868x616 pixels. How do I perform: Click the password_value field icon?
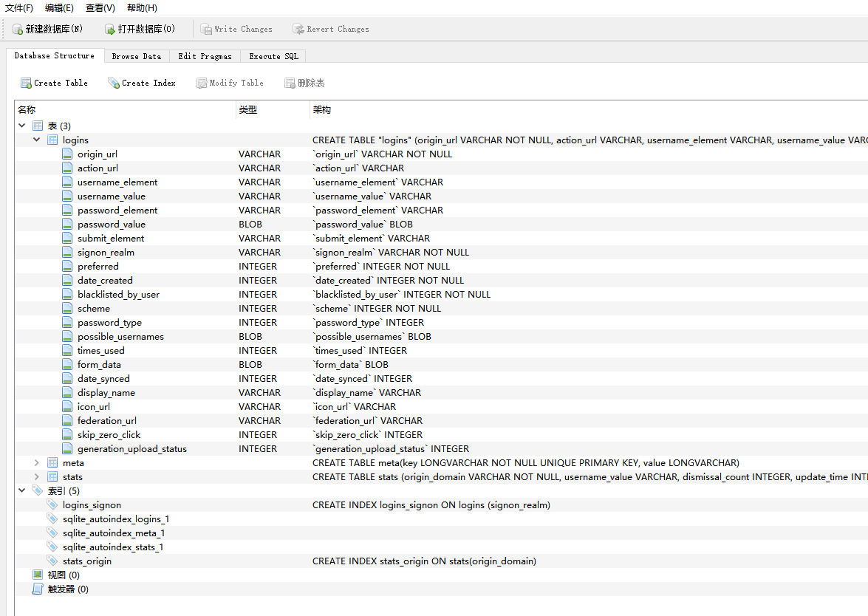point(67,224)
